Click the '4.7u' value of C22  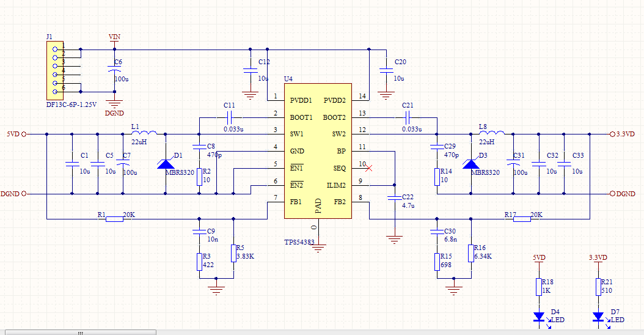(408, 205)
